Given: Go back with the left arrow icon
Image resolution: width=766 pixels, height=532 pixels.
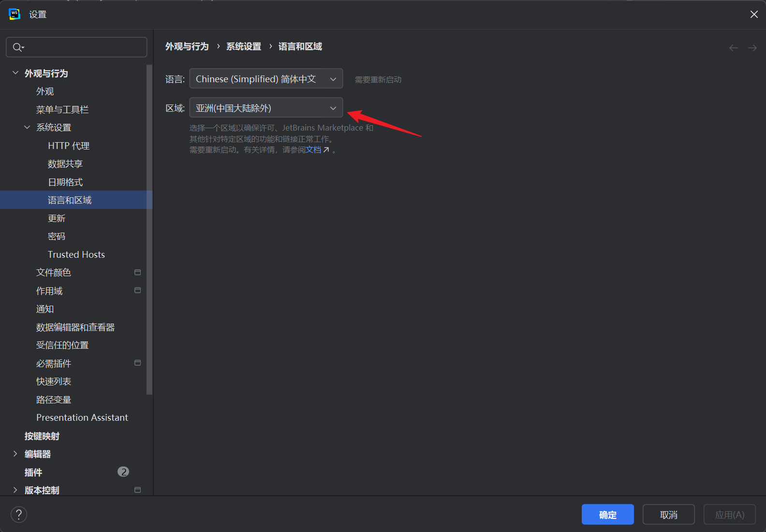Looking at the screenshot, I should 733,47.
